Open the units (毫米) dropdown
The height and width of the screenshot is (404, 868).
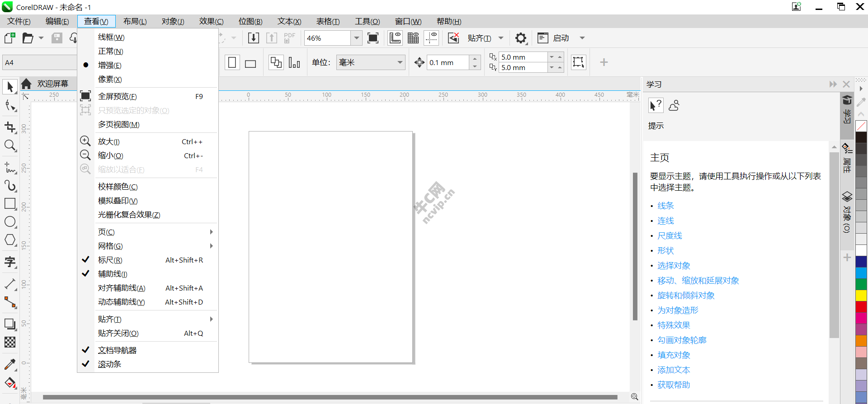400,62
